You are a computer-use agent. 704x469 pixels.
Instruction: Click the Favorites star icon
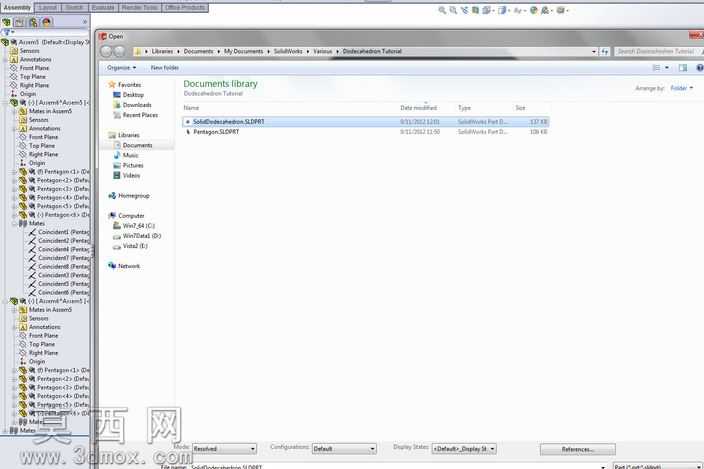(x=112, y=84)
